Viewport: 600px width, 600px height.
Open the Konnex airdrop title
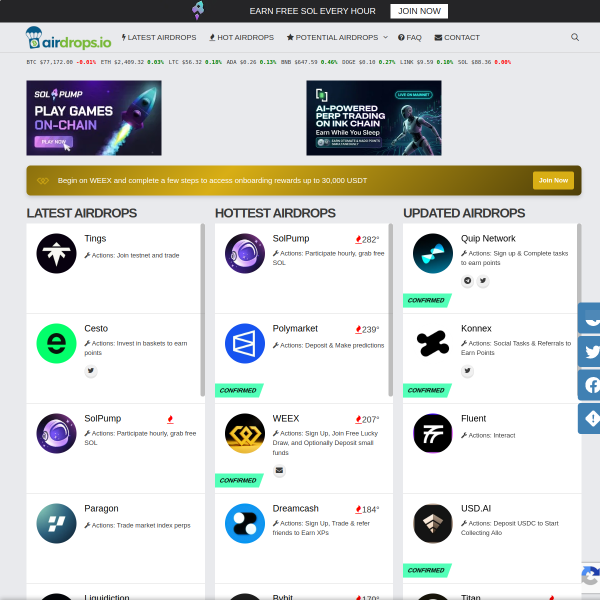(x=476, y=328)
